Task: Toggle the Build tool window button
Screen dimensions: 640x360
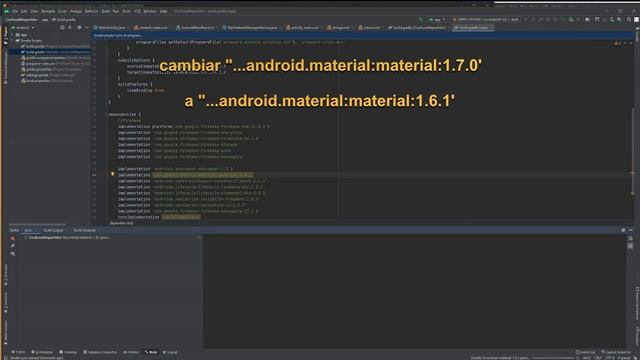Action: pyautogui.click(x=151, y=352)
